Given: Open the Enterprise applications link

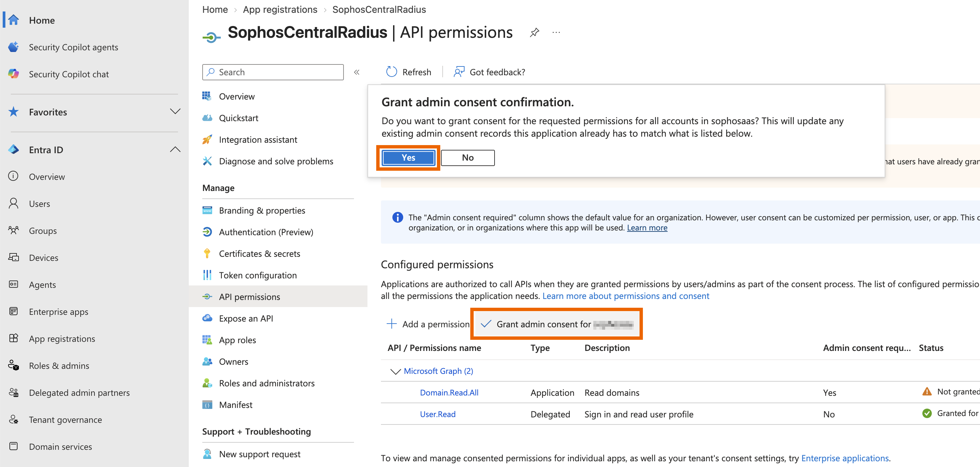Looking at the screenshot, I should [x=844, y=458].
